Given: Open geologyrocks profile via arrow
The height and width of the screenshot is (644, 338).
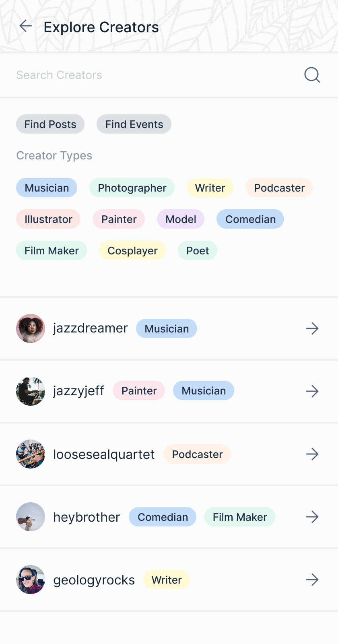Looking at the screenshot, I should pyautogui.click(x=312, y=580).
